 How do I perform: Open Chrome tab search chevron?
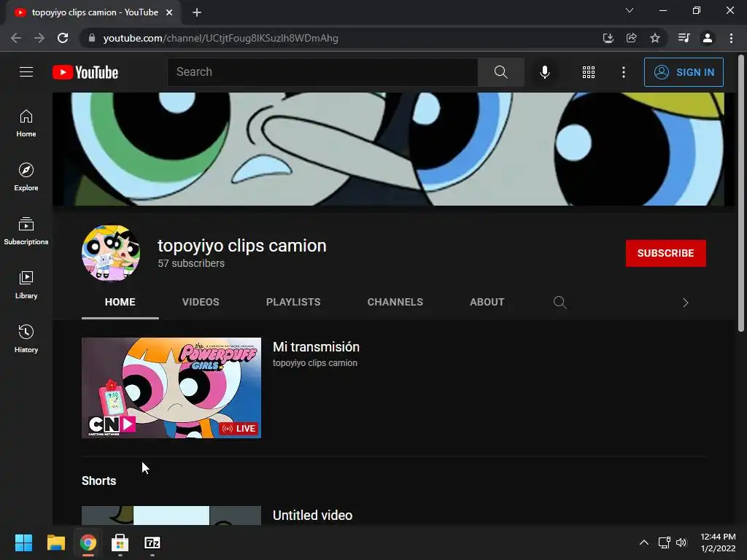coord(630,10)
